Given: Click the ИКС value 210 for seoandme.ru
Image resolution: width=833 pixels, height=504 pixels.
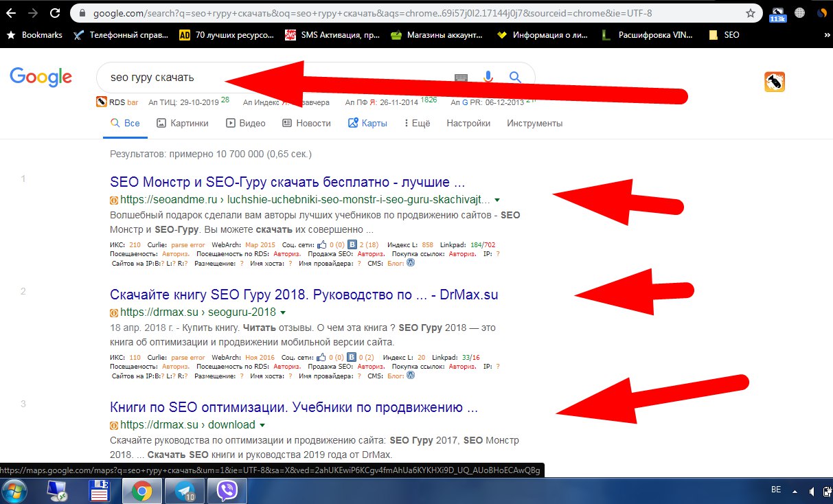Looking at the screenshot, I should click(135, 244).
